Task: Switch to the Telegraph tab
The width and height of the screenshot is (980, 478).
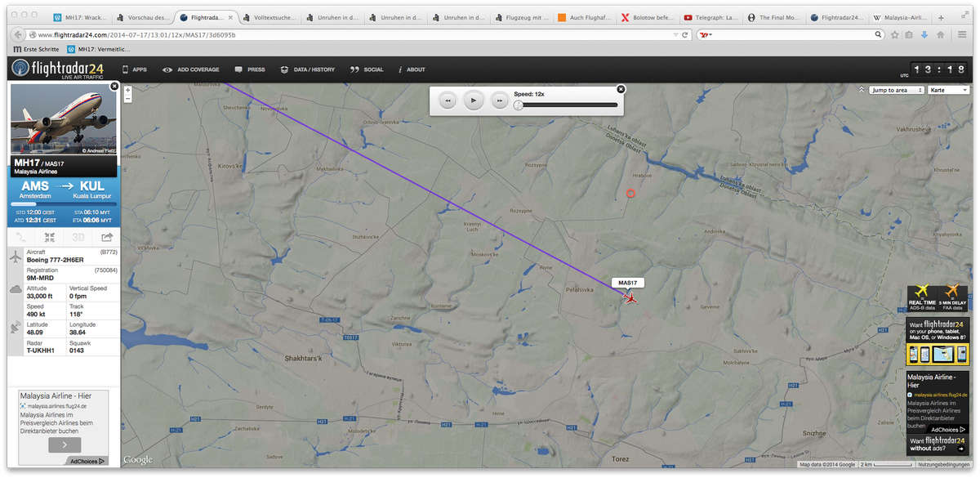Action: coord(710,16)
